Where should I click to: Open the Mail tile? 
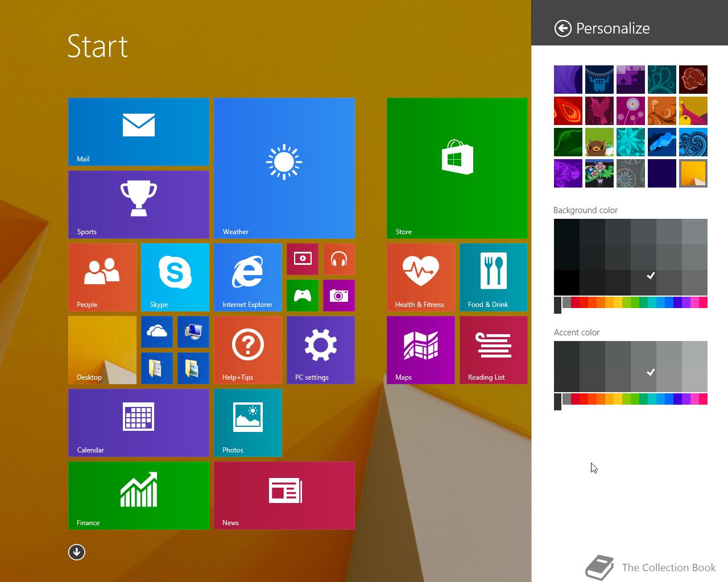tap(139, 132)
